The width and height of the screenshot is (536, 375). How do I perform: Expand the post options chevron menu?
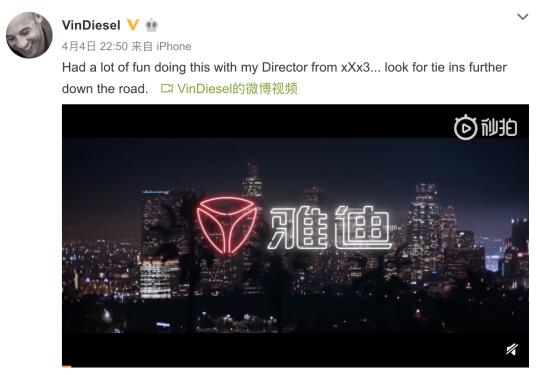click(523, 16)
